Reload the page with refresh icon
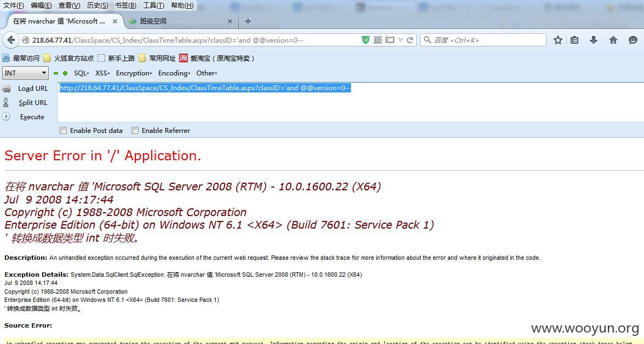The image size is (644, 344). coord(410,40)
